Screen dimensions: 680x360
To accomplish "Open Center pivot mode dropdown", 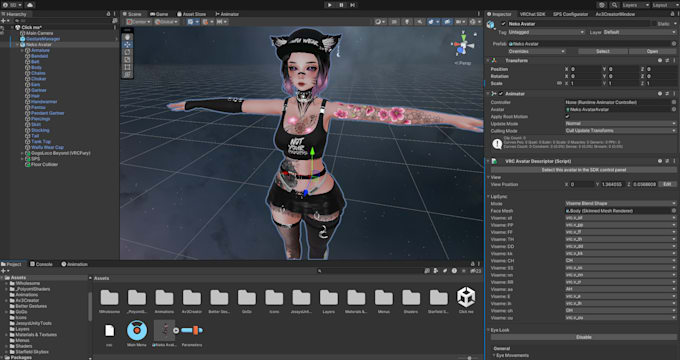I will [139, 22].
